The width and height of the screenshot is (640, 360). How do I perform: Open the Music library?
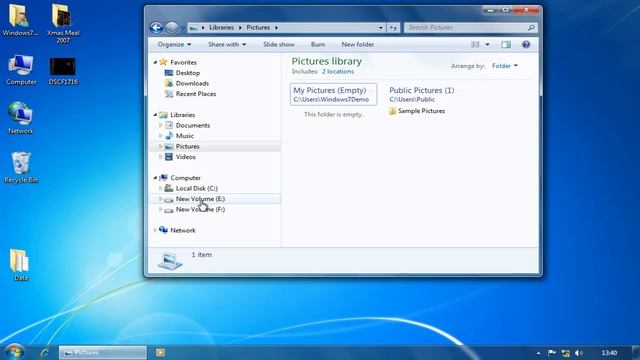coord(184,136)
